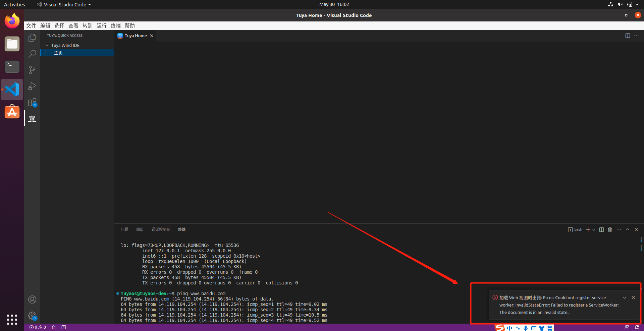
Task: Click the bash terminal label
Action: tap(575, 229)
